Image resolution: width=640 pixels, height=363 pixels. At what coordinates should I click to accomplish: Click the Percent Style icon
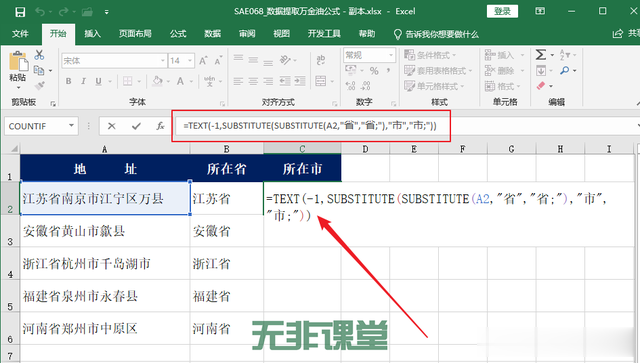pos(374,71)
